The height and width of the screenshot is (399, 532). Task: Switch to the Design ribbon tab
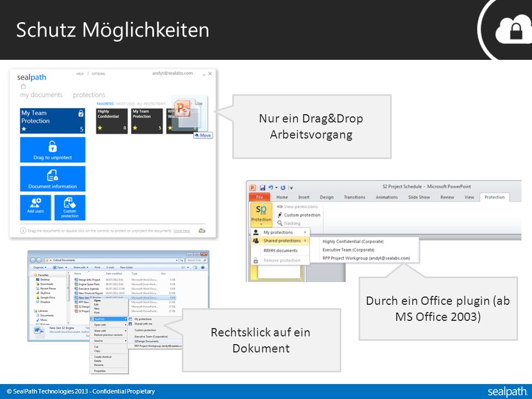tap(327, 197)
